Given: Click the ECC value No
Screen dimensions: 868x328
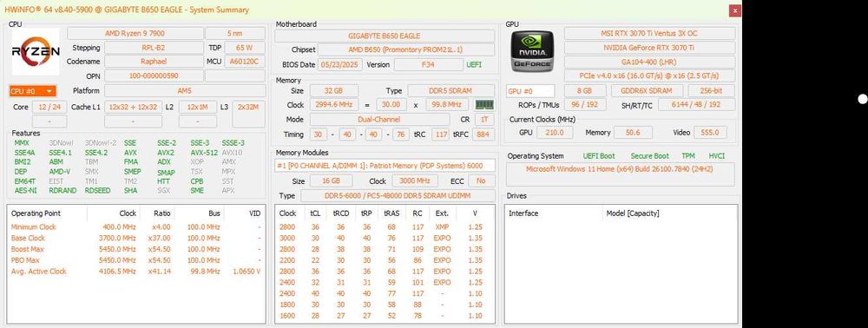Looking at the screenshot, I should pos(481,180).
